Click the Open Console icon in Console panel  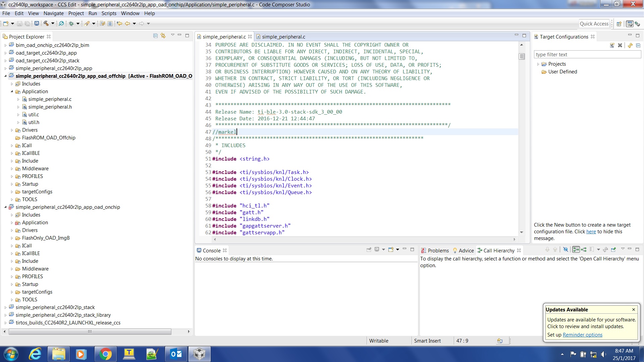click(391, 250)
